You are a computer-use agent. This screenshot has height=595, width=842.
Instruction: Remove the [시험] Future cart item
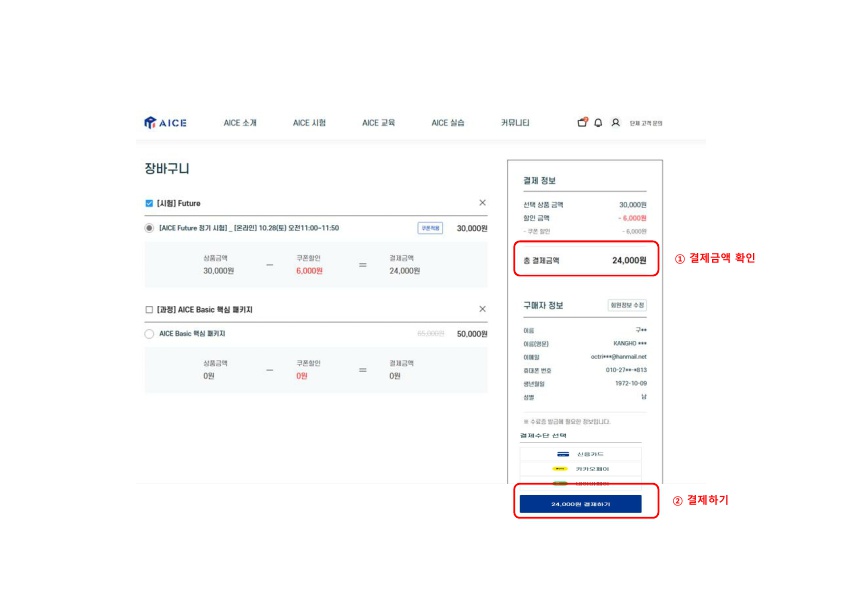[x=482, y=203]
